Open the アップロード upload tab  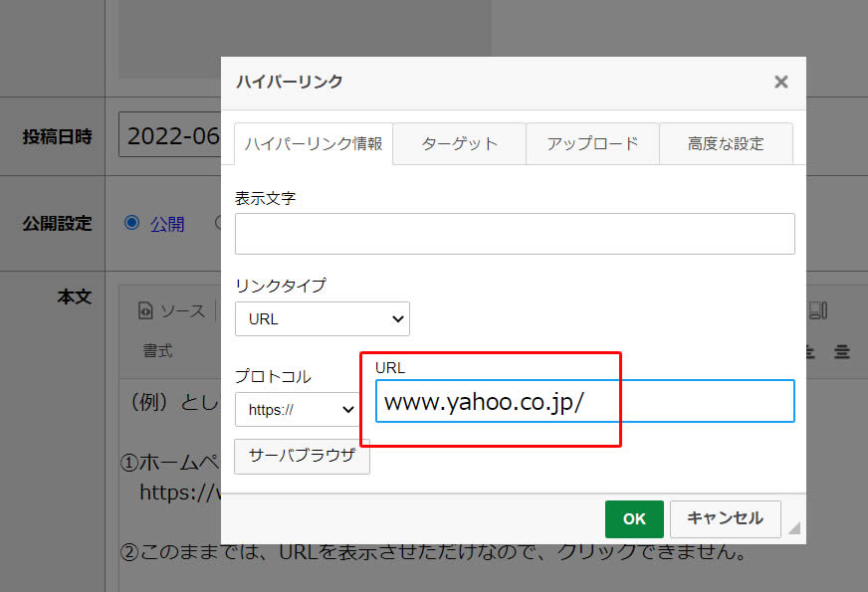592,143
